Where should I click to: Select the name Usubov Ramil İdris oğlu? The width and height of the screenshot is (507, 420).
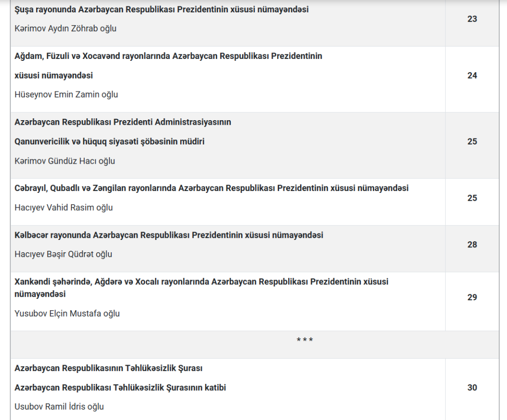[x=59, y=407]
